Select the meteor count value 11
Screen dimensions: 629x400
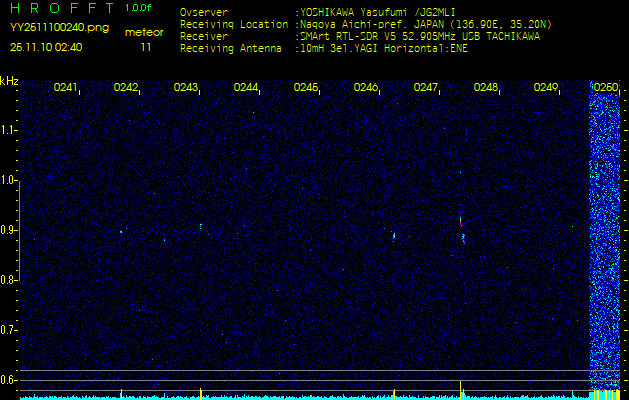point(146,46)
